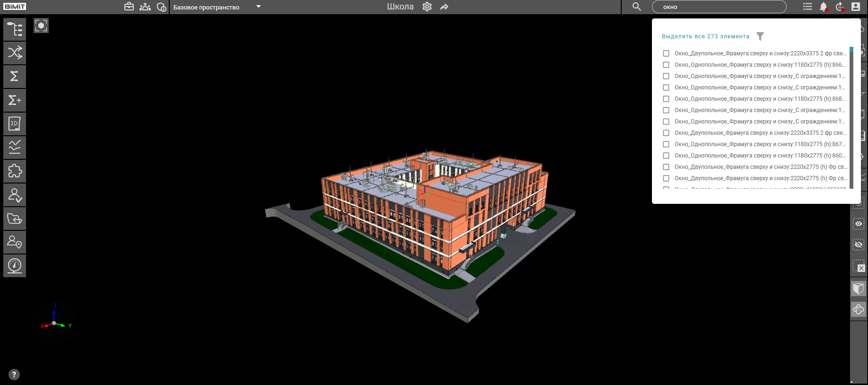868x385 pixels.
Task: Select checkbox for Окно_Однопольное 1180x2775 (h):860
Action: tap(666, 156)
